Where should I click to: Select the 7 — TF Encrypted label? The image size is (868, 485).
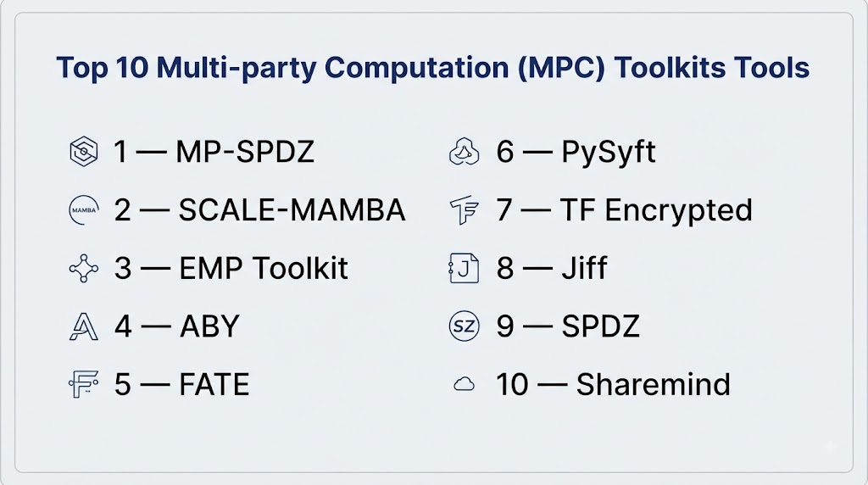click(x=624, y=210)
